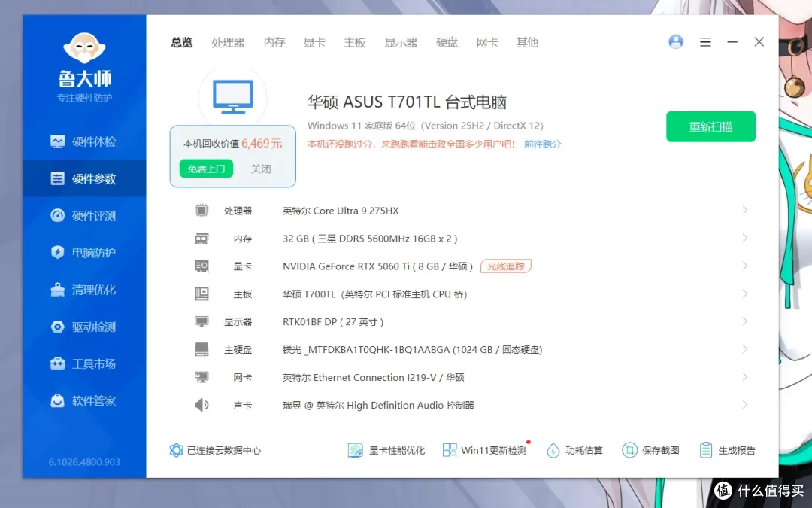Expand the 华硕 T700TL motherboard row arrow
812x508 pixels.
coord(744,294)
